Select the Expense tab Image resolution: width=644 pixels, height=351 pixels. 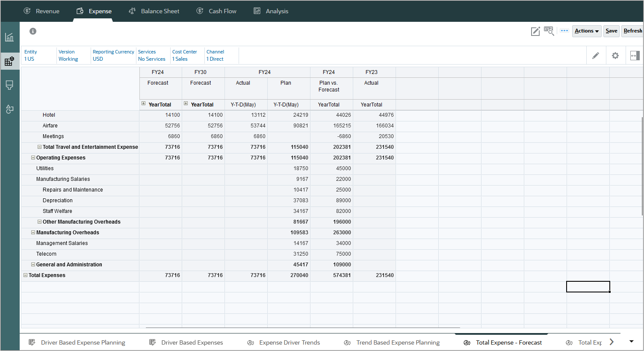(x=94, y=11)
